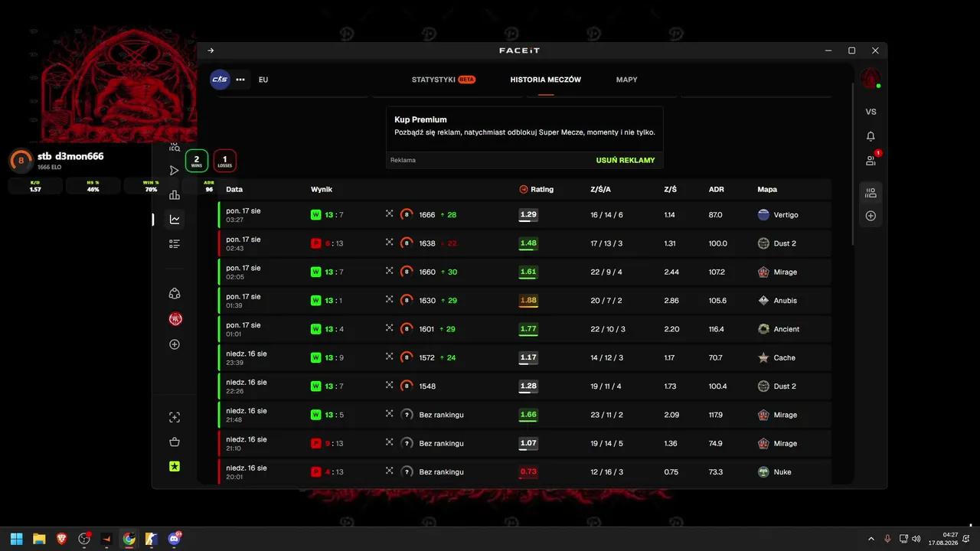Open Counter-Strike from the taskbar
980x551 pixels.
(152, 539)
